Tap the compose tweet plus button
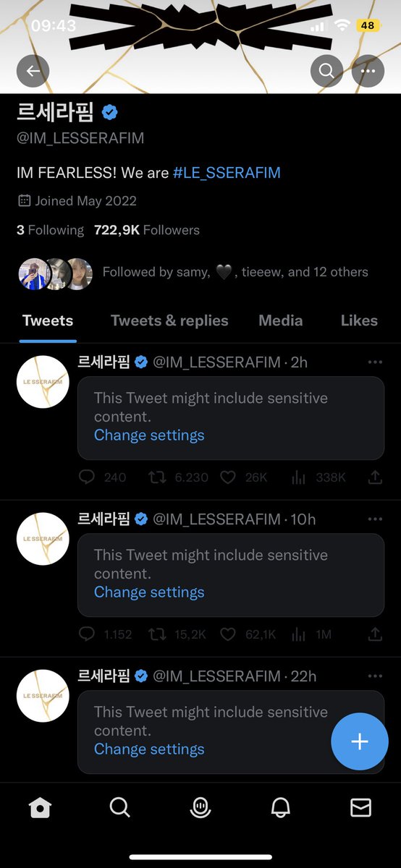Screen dimensions: 401x868 coord(360,741)
